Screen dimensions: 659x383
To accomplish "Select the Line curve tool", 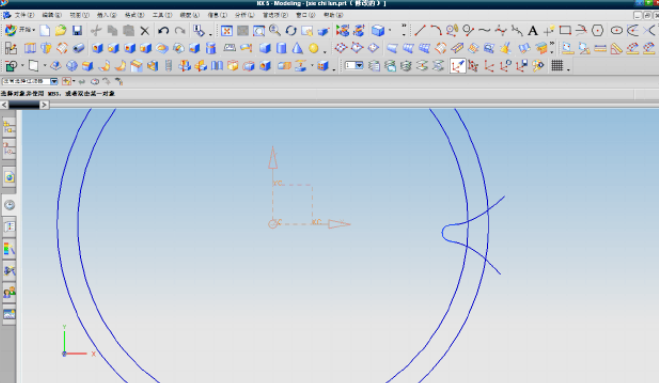I will [420, 30].
